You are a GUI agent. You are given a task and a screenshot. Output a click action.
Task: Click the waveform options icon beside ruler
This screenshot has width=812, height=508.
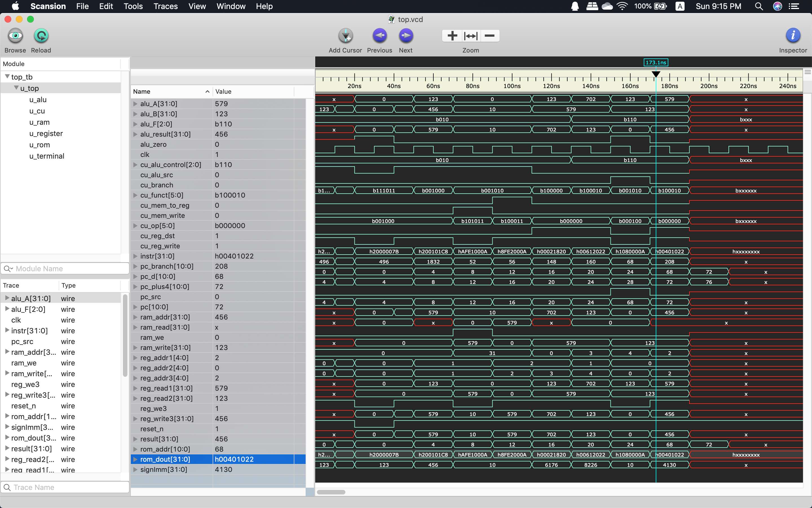(x=807, y=72)
